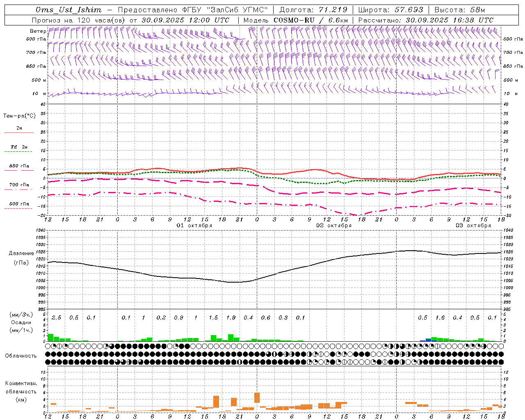Screen dimensions: 525x420
Task: Click the red 2м temperature legend line
Action: (x=19, y=133)
